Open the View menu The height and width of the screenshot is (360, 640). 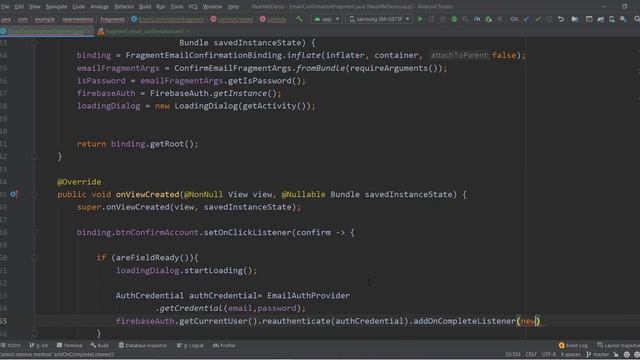34,7
